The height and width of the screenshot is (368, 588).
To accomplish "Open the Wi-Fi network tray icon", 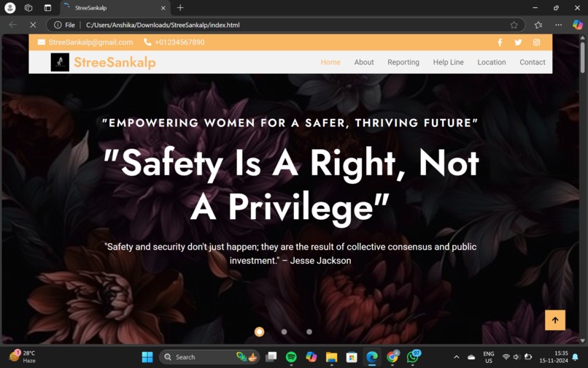I will [506, 357].
